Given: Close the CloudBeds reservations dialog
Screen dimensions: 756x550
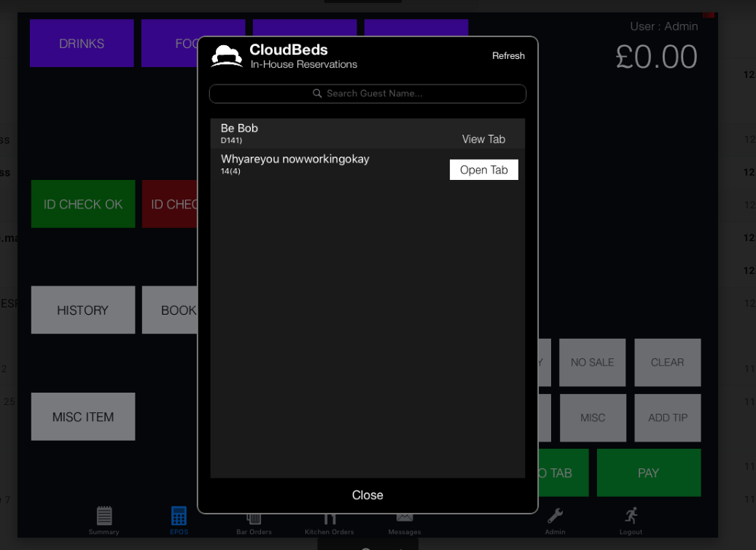Looking at the screenshot, I should point(367,495).
